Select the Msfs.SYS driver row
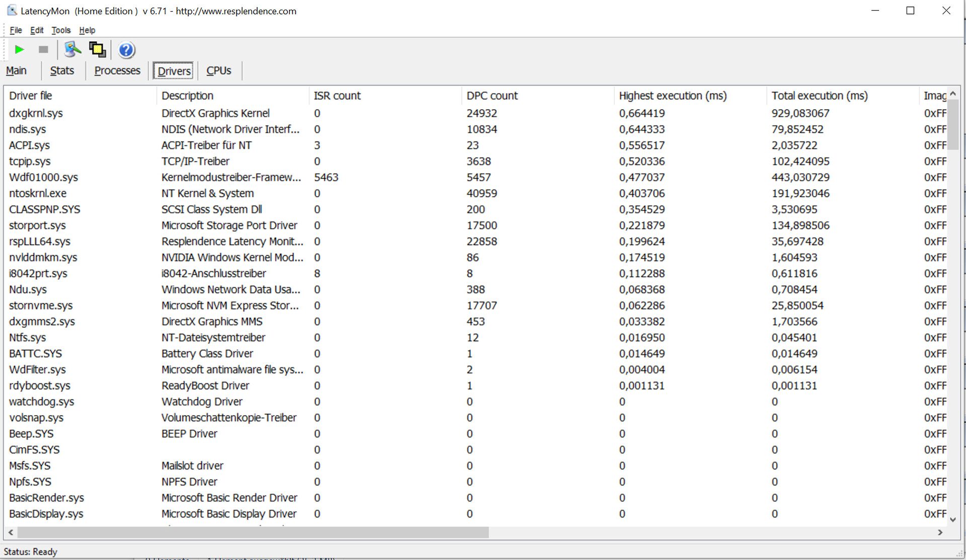This screenshot has height=560, width=966. [x=476, y=466]
